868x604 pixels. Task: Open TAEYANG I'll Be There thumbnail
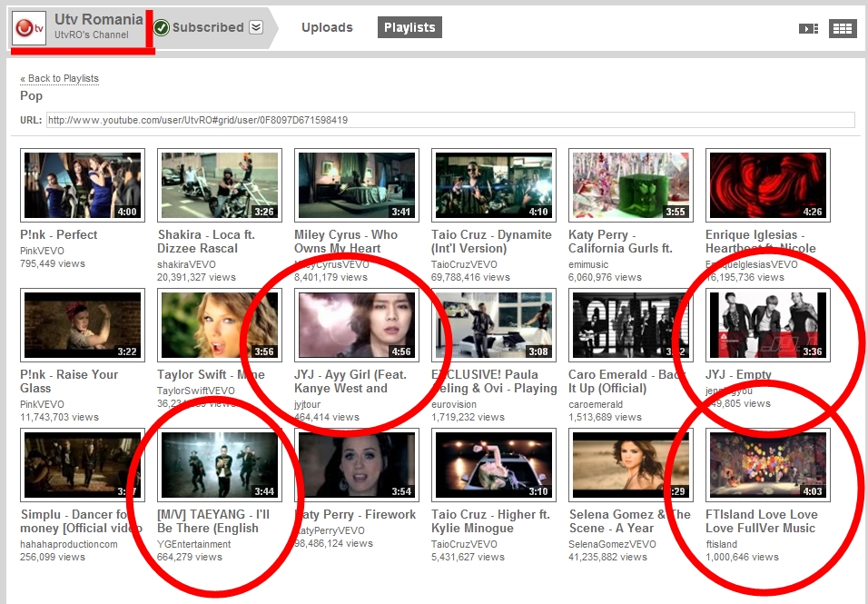click(220, 465)
